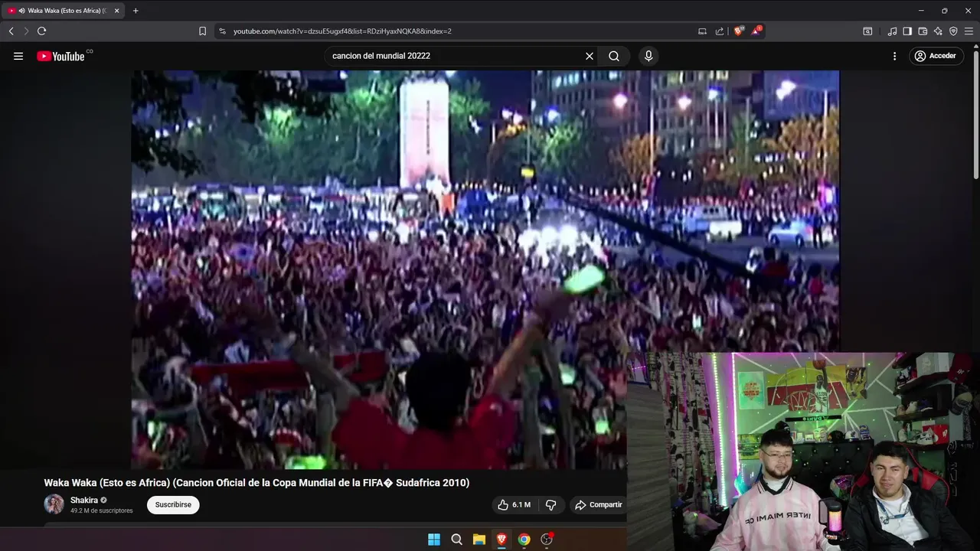Open Windows taskbar search
This screenshot has width=980, height=551.
pyautogui.click(x=456, y=540)
